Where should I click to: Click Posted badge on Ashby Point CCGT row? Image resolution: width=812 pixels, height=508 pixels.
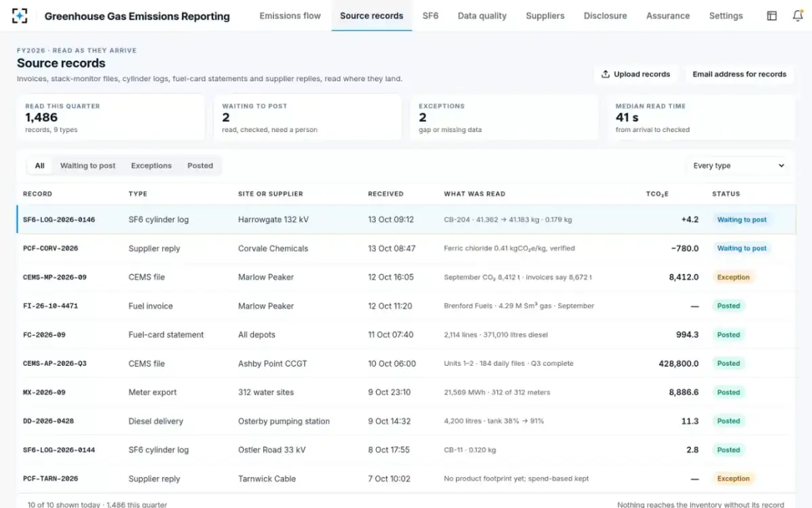[729, 364]
